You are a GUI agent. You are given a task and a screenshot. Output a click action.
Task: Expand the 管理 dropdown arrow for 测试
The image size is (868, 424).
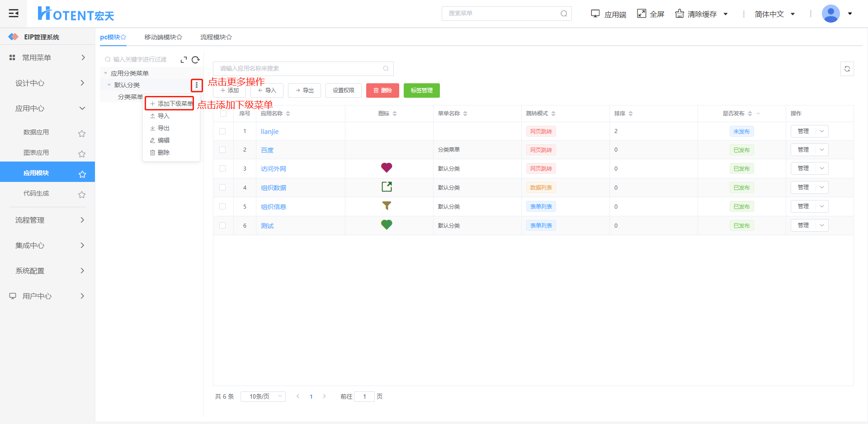[x=822, y=225]
